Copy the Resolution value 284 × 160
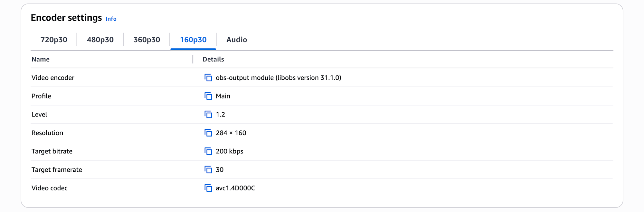The image size is (644, 212). (208, 133)
